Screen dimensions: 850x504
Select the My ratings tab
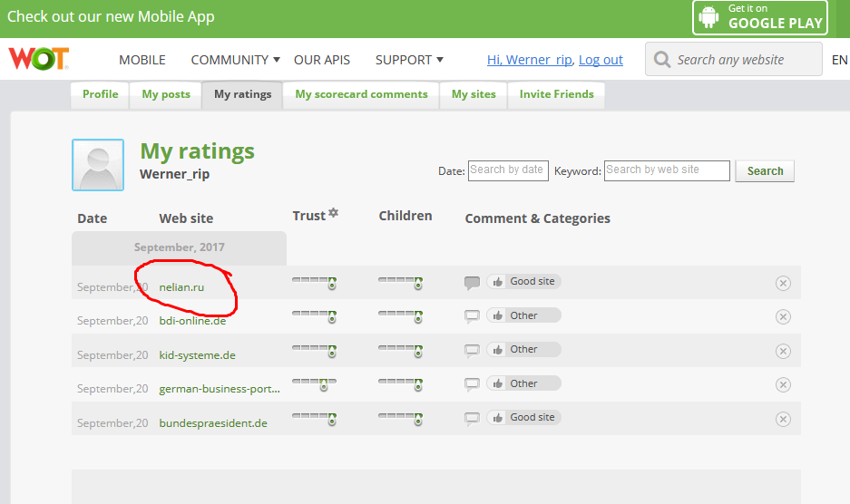[243, 94]
